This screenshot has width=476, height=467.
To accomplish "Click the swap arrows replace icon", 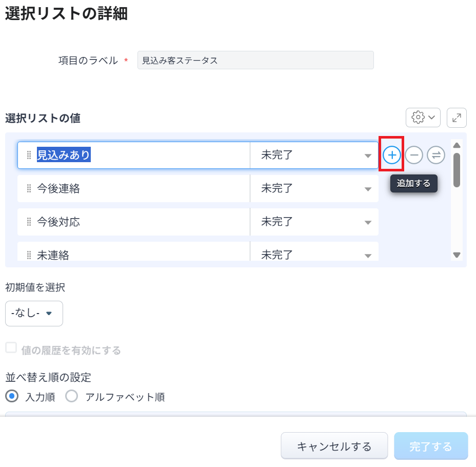I will [x=436, y=155].
